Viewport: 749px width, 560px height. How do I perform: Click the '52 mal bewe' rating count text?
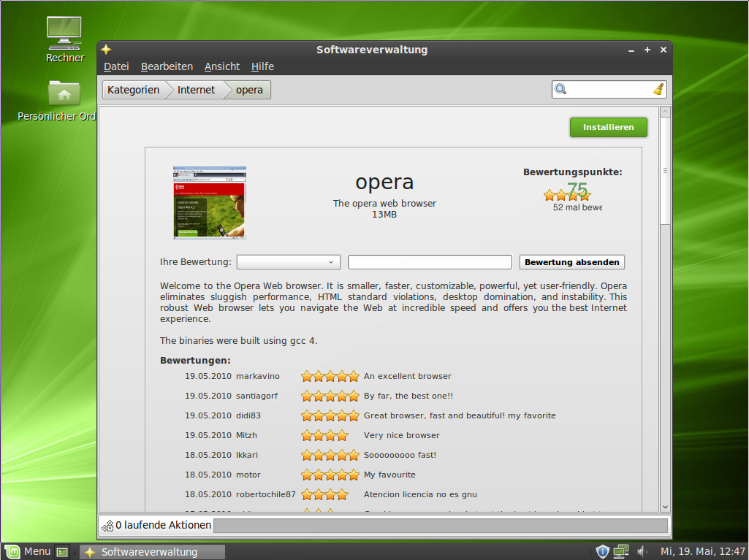pos(577,207)
